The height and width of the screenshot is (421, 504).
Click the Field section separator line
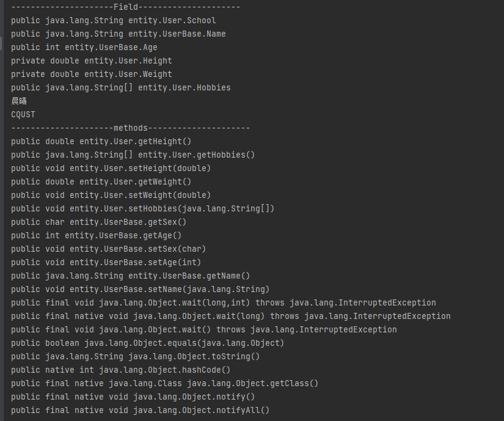[x=125, y=7]
